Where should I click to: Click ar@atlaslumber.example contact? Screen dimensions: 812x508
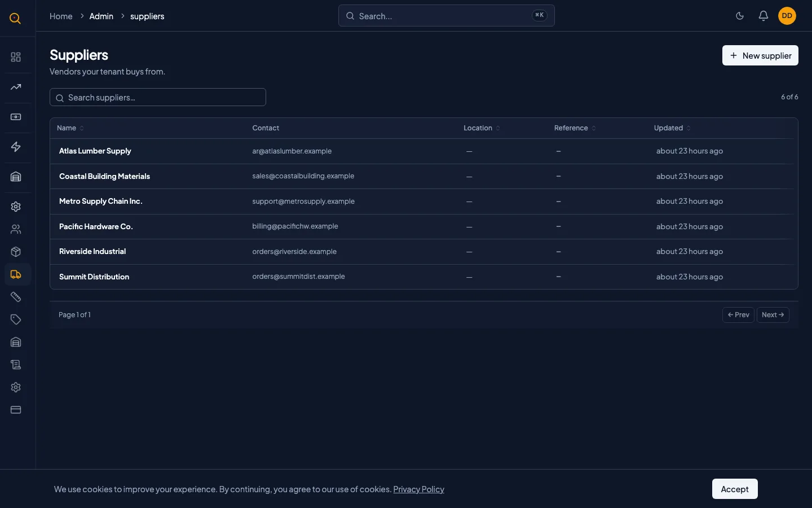pyautogui.click(x=292, y=151)
